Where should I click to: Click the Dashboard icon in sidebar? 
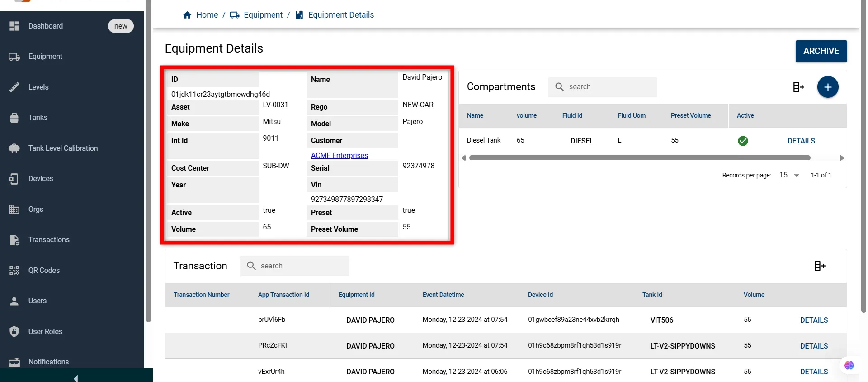pos(14,26)
